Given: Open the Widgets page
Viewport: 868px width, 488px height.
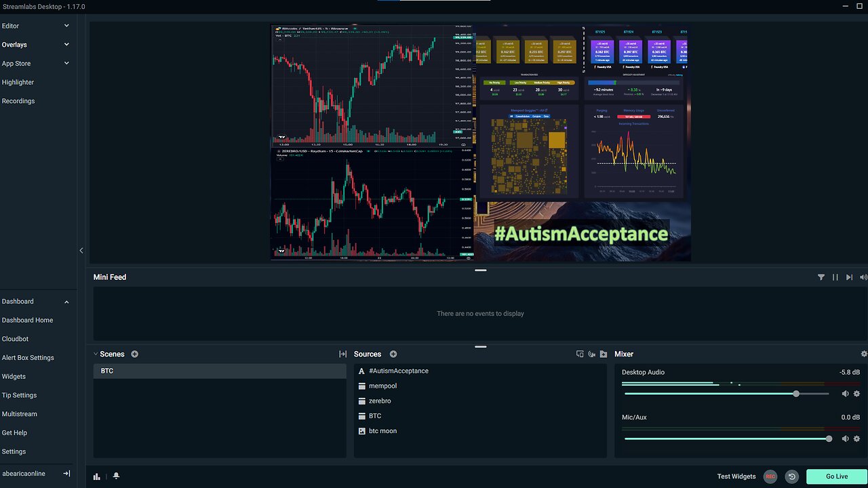Looking at the screenshot, I should (14, 376).
